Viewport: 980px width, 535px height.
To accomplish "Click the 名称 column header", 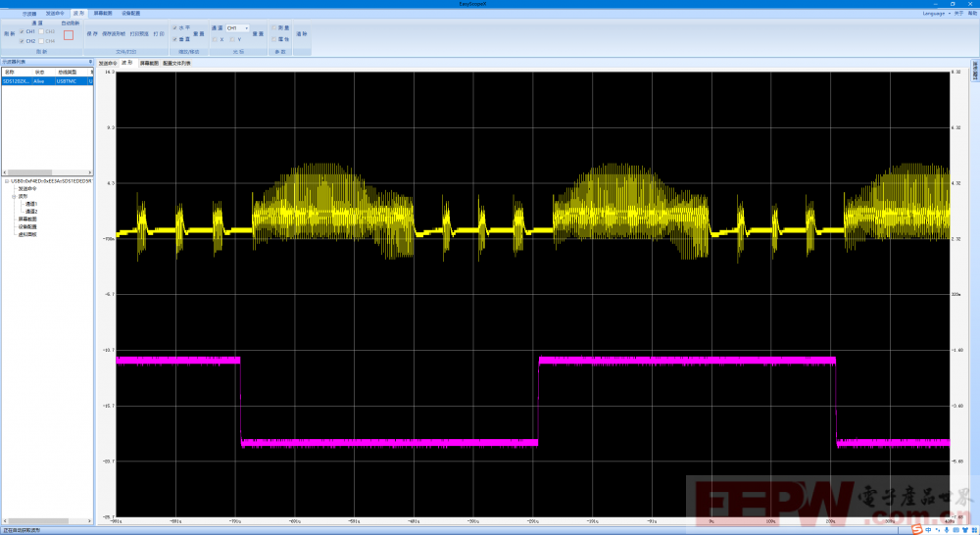I will 17,73.
